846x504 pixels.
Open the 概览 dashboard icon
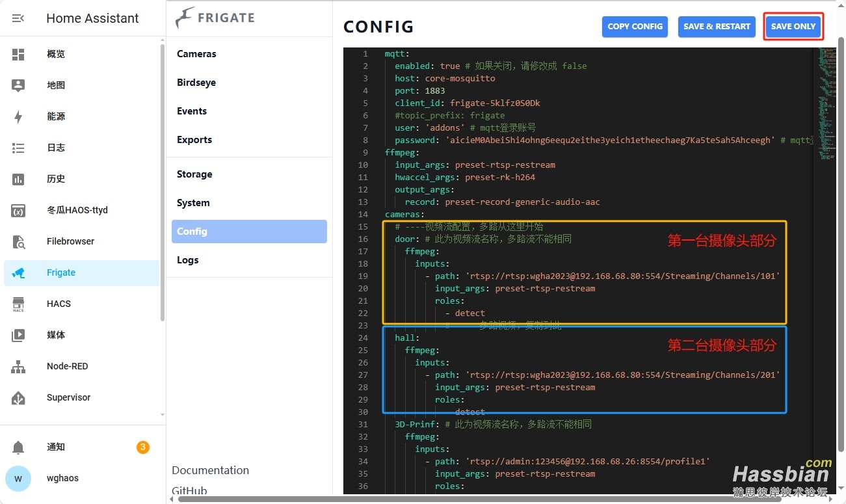[18, 54]
